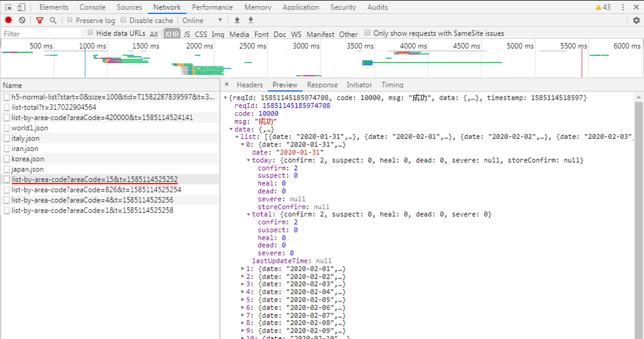This screenshot has width=644, height=339.
Task: Stop recording network log red button
Action: [x=9, y=20]
